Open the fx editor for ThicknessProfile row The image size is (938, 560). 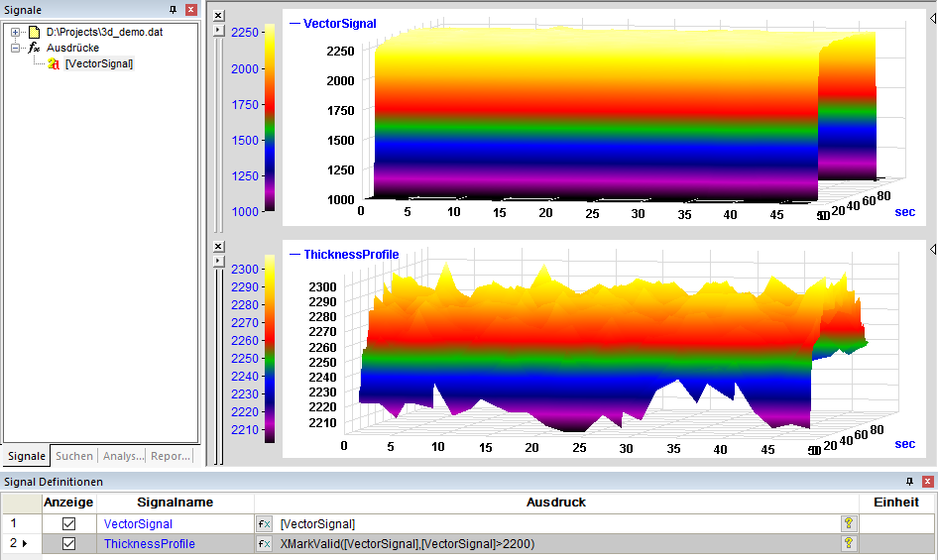coord(264,544)
